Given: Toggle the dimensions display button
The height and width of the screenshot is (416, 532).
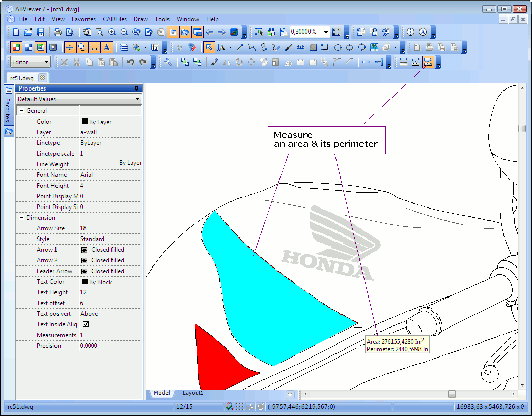Looking at the screenshot, I should coord(94,47).
